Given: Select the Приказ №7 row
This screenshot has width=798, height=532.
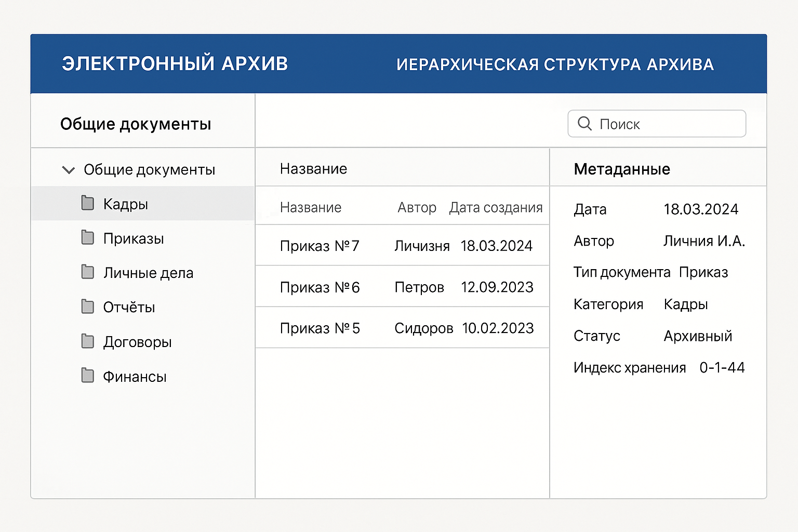Looking at the screenshot, I should point(402,245).
